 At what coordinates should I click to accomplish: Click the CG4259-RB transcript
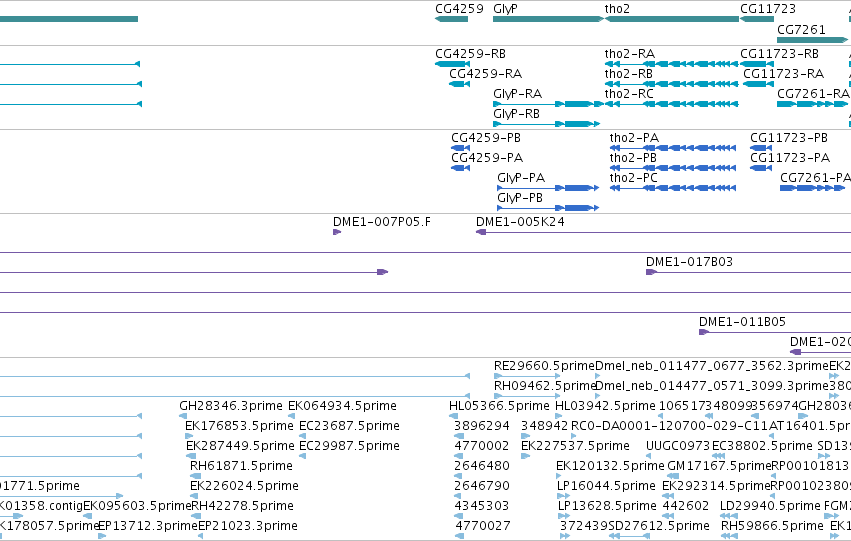click(x=453, y=64)
